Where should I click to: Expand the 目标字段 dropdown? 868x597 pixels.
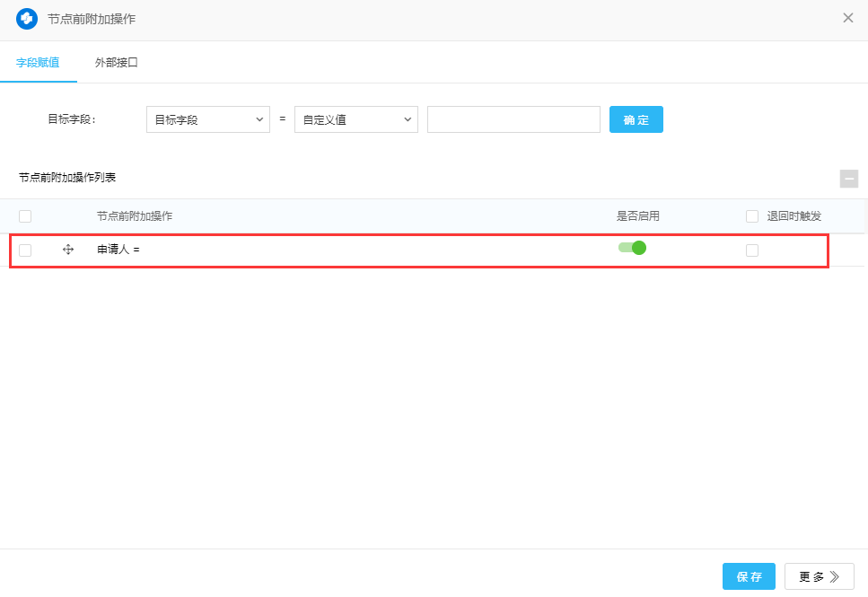click(207, 119)
